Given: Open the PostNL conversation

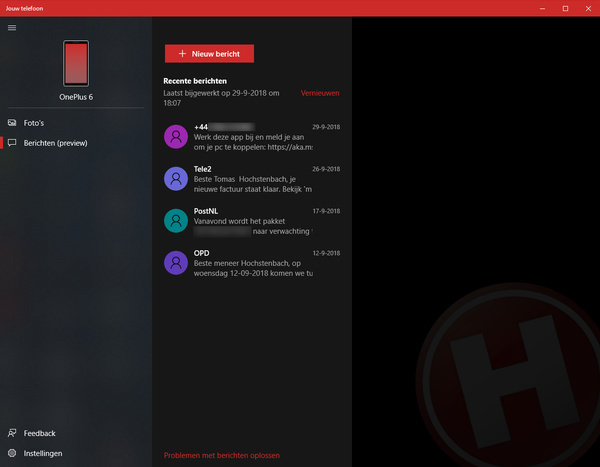Looking at the screenshot, I should point(252,221).
